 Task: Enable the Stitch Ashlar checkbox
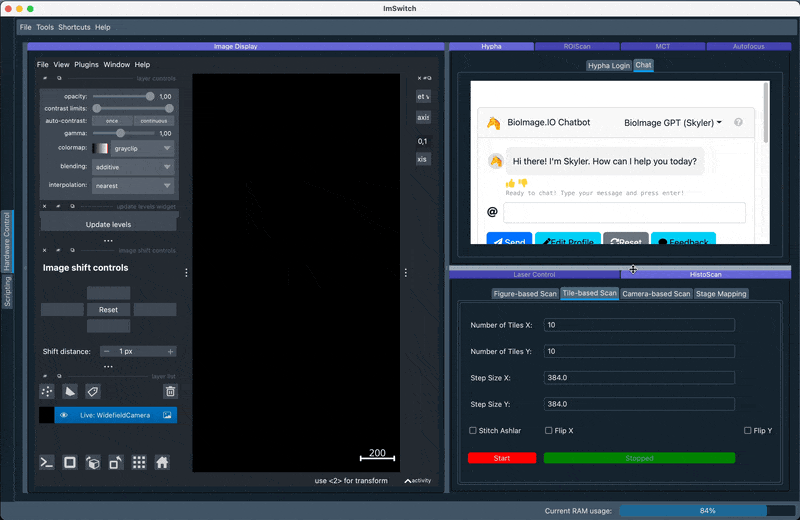(x=473, y=431)
